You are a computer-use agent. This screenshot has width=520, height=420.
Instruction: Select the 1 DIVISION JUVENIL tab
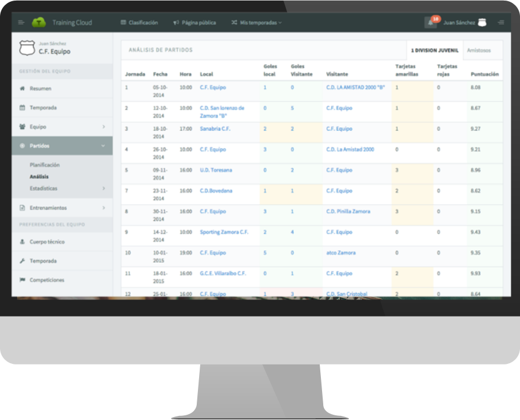click(435, 50)
